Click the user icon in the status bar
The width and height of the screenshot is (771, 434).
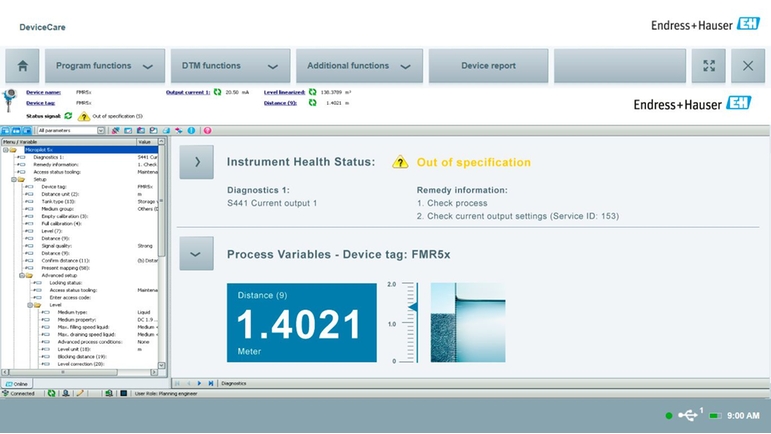click(65, 393)
